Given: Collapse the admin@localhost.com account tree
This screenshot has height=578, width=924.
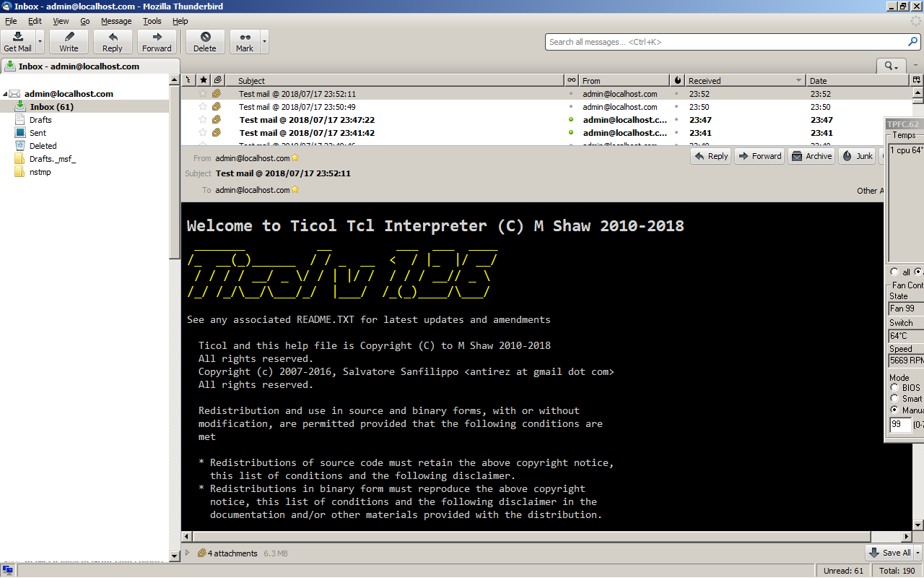Looking at the screenshot, I should (5, 94).
